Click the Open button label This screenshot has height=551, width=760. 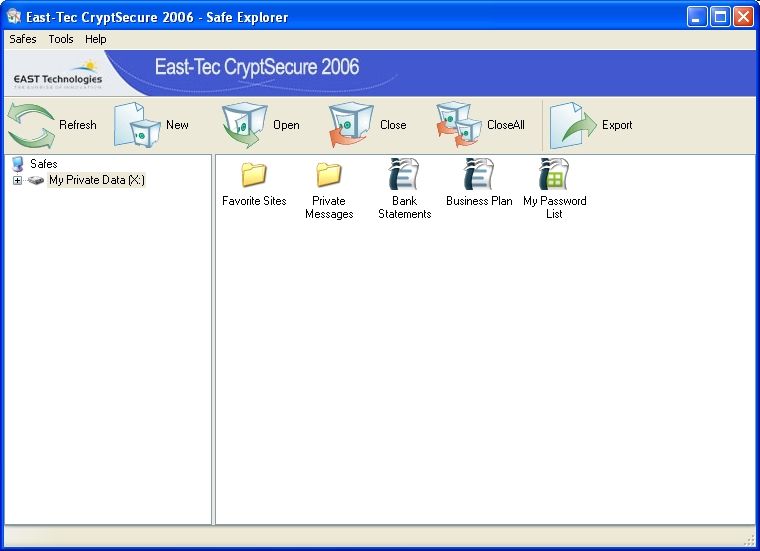[x=286, y=125]
